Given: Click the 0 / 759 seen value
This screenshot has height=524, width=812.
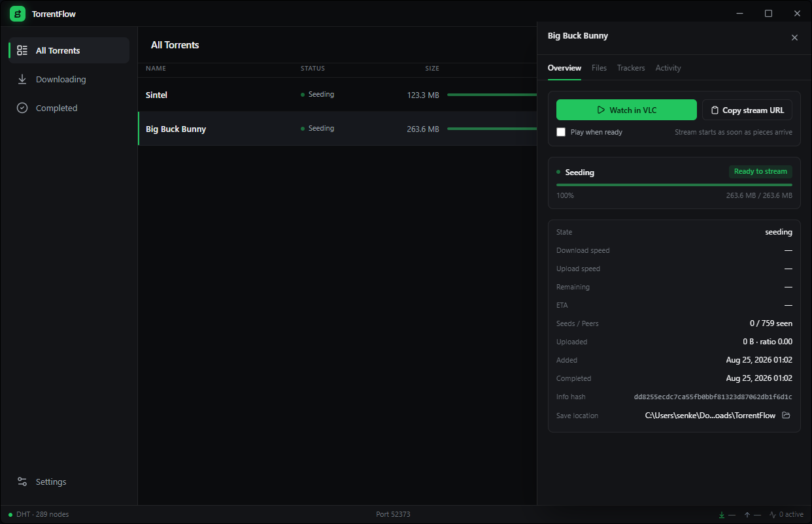Looking at the screenshot, I should [771, 323].
